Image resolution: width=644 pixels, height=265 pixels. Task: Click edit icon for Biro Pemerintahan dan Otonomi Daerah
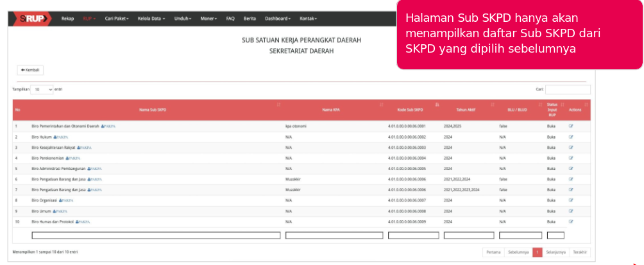pos(570,126)
